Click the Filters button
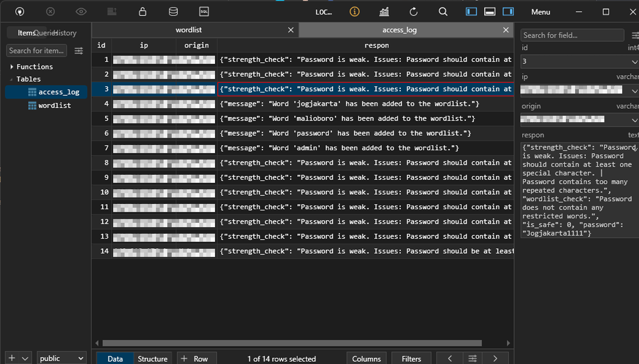Image resolution: width=639 pixels, height=364 pixels. (x=411, y=358)
